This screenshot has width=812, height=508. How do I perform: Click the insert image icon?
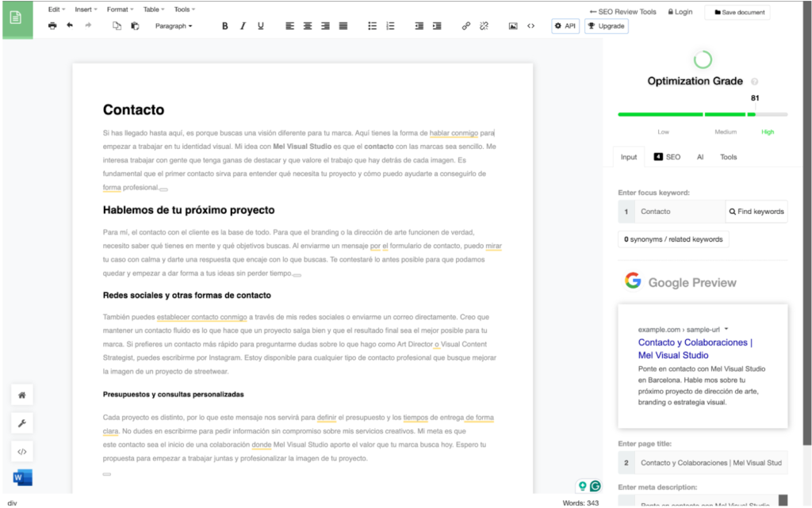coord(513,26)
